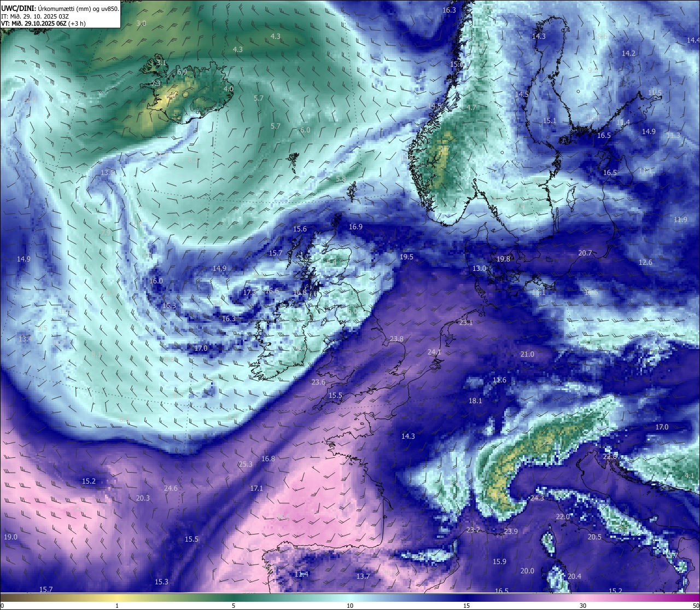
Task: Click the map value 4.7 over Norway
Action: (x=471, y=108)
